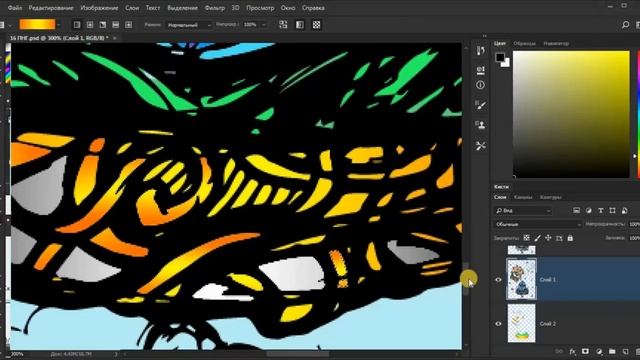Close the 16 ПНГ.psd document tab
Viewport: 640px width, 360px height.
[115, 38]
